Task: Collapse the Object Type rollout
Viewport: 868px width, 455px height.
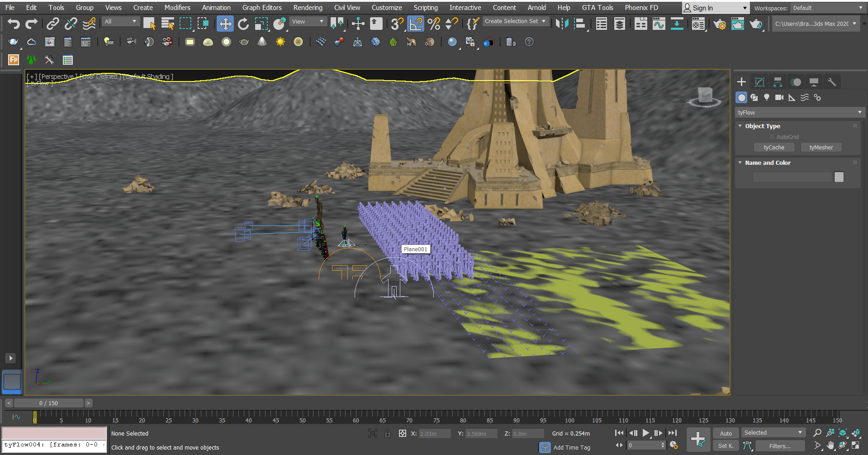Action: pos(740,126)
